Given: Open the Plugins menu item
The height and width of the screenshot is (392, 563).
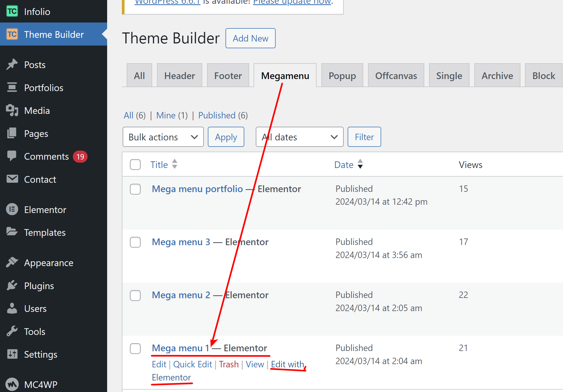Looking at the screenshot, I should (54, 286).
